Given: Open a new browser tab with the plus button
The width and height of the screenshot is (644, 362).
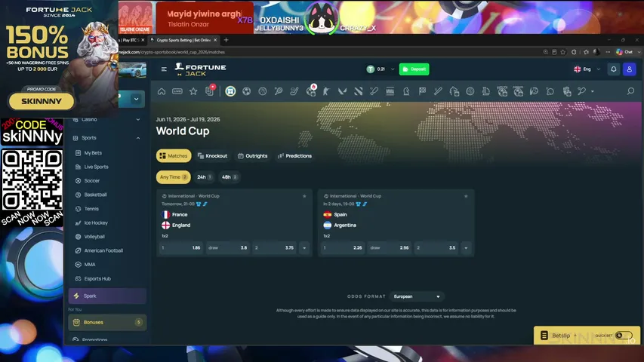Looking at the screenshot, I should (x=226, y=40).
